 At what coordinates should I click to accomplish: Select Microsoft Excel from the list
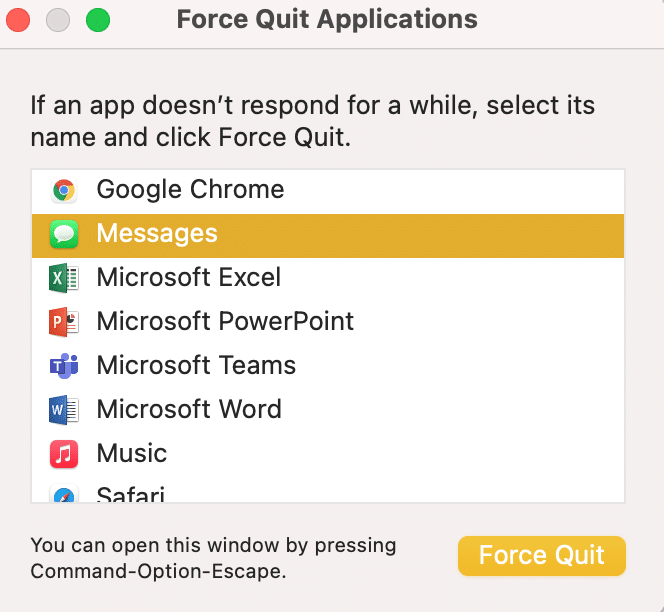(x=189, y=278)
